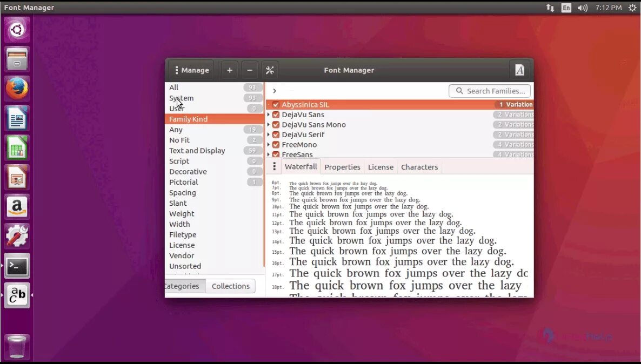Open LibreOffice Writer from launcher
641x364 pixels.
tap(17, 118)
